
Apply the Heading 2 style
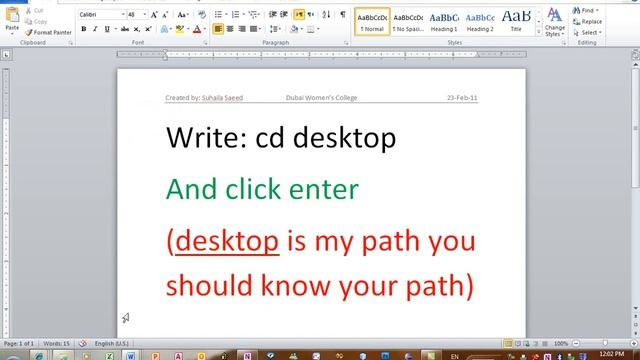[x=480, y=22]
